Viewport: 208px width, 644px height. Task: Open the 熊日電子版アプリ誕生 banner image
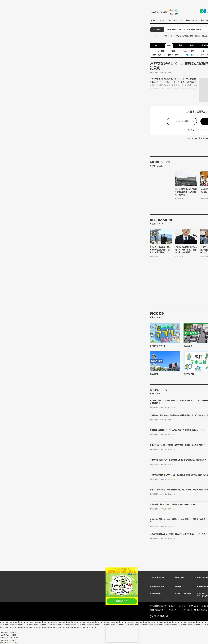point(165,333)
